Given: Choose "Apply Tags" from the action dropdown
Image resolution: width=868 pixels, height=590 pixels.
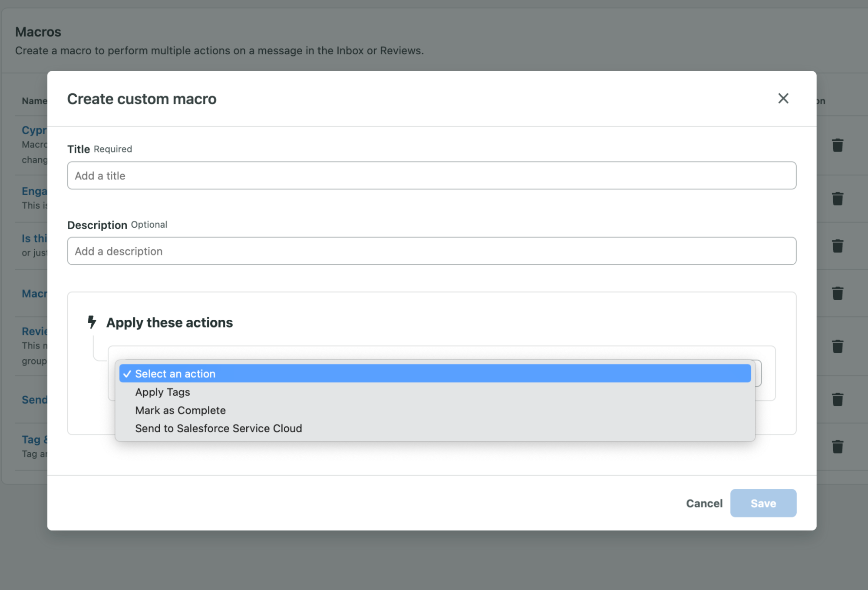Looking at the screenshot, I should 162,392.
